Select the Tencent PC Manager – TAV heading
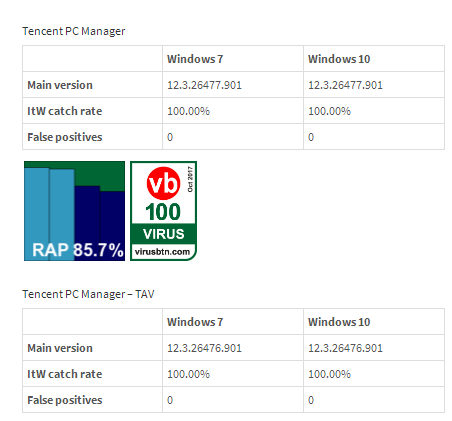Image resolution: width=452 pixels, height=421 pixels. click(88, 294)
